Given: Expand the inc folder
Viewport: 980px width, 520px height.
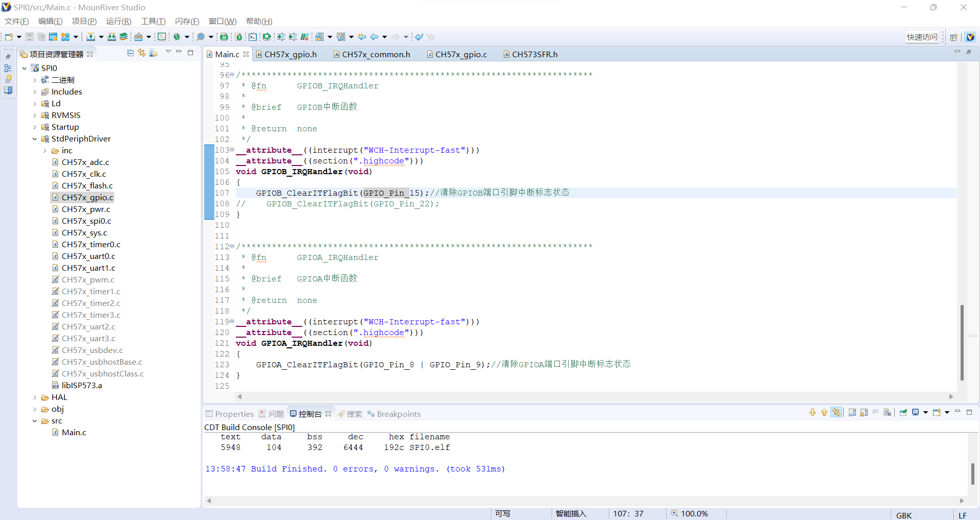Looking at the screenshot, I should [45, 151].
